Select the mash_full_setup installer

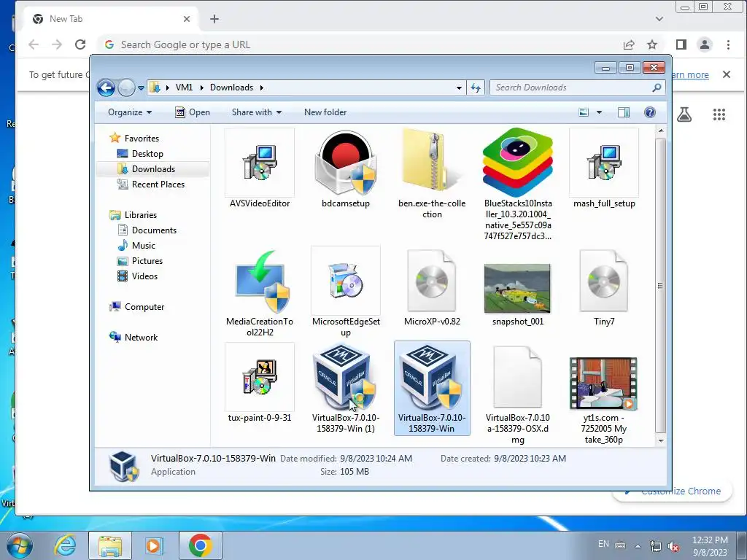[604, 169]
